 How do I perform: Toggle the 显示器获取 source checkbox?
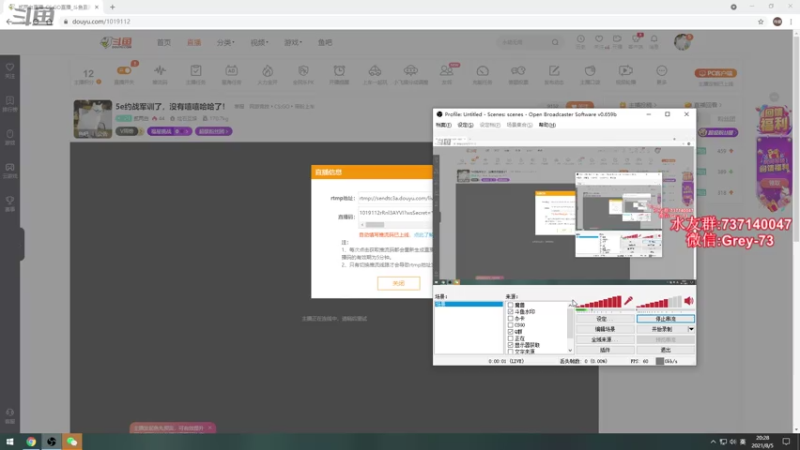pyautogui.click(x=511, y=345)
